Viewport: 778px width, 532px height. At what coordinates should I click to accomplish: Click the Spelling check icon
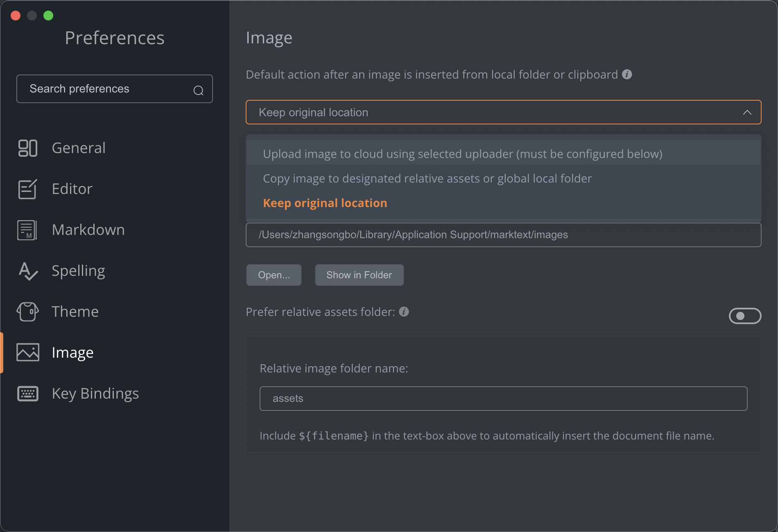pos(28,271)
